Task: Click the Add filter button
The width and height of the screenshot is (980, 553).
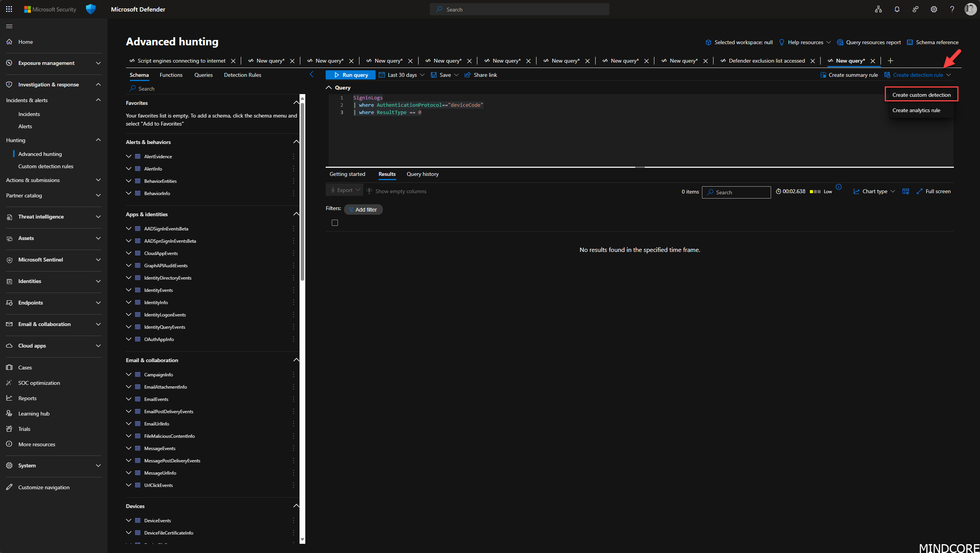Action: 363,210
